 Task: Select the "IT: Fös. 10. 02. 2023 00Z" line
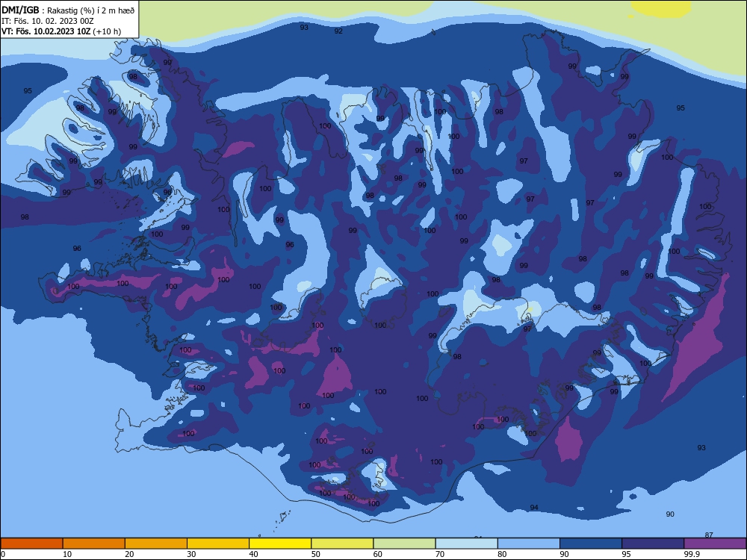pos(48,21)
